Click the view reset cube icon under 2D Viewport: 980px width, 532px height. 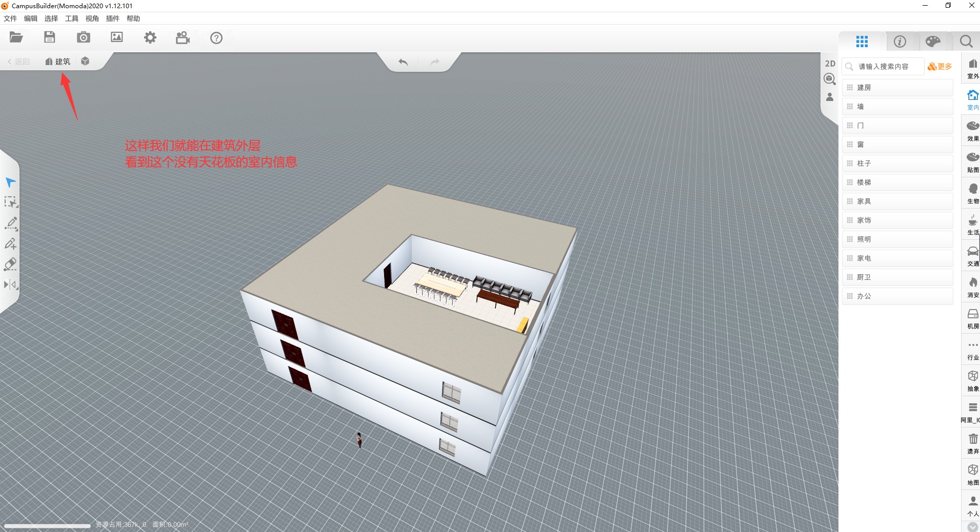point(830,79)
